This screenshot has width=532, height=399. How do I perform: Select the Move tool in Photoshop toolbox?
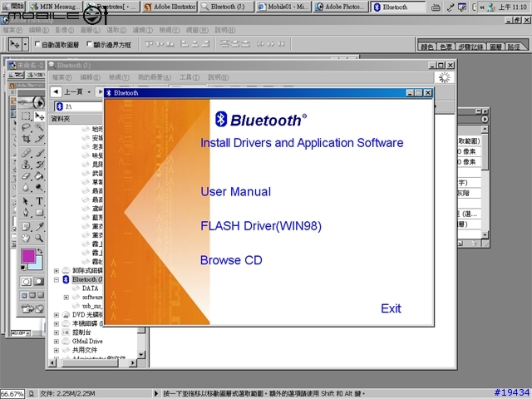point(39,116)
